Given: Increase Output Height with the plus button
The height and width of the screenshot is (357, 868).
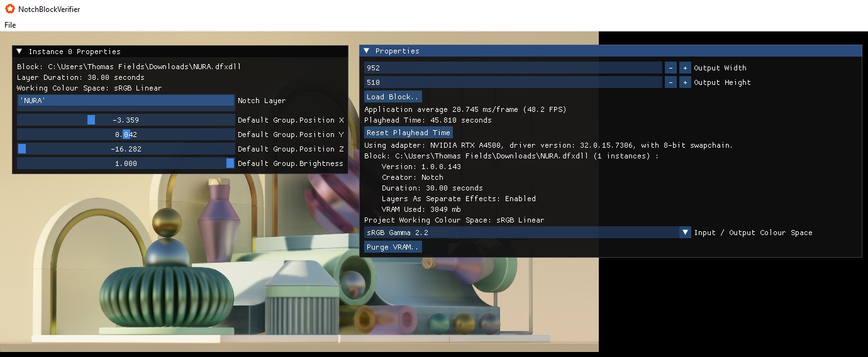Looking at the screenshot, I should coord(685,82).
